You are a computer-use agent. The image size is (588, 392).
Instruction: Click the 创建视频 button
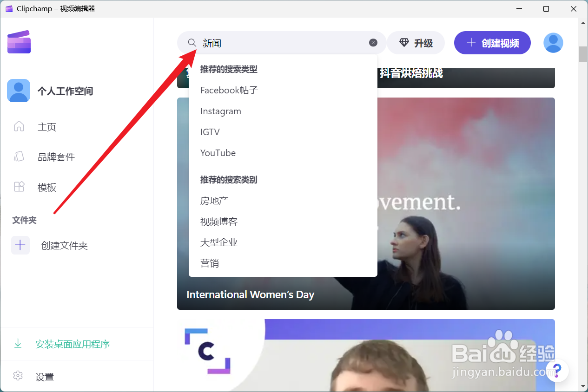[492, 43]
